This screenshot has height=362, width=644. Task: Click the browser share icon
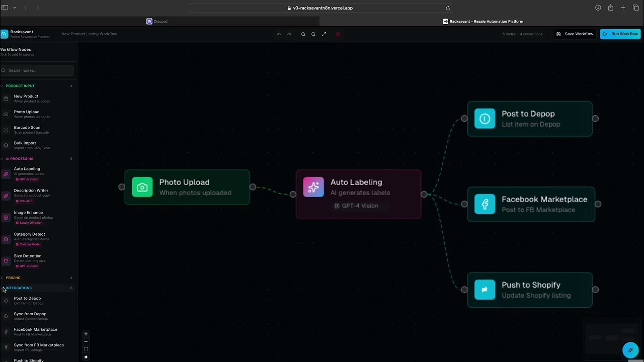pyautogui.click(x=610, y=8)
